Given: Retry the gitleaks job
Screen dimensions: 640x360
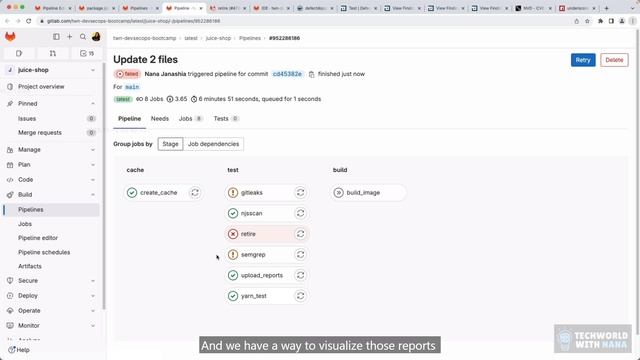Looking at the screenshot, I should point(300,192).
